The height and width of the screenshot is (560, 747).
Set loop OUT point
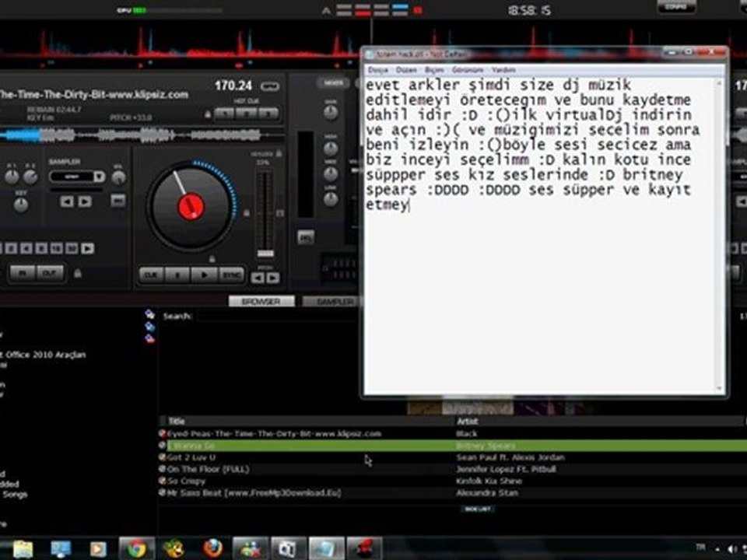point(50,273)
